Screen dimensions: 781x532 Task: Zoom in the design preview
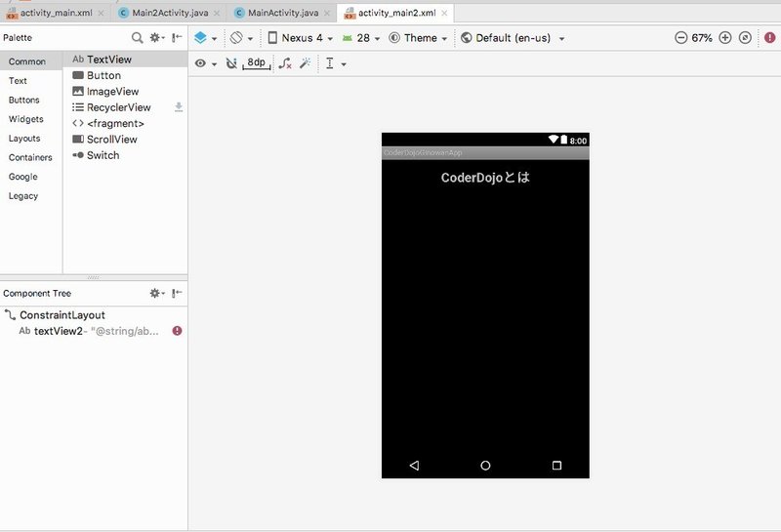click(x=725, y=37)
